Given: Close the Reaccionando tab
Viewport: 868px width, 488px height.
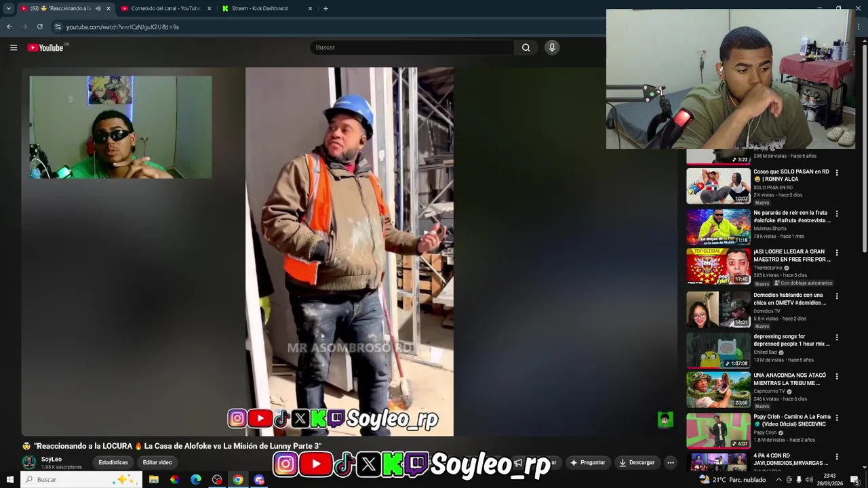Looking at the screenshot, I should pos(108,8).
